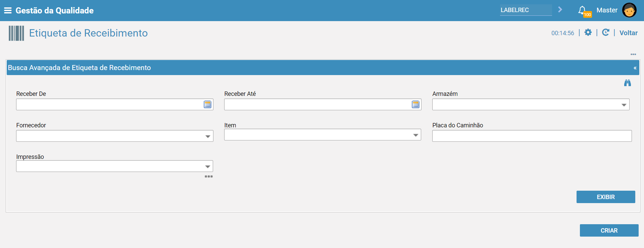Open the Item dropdown
The height and width of the screenshot is (248, 644).
[x=415, y=135]
